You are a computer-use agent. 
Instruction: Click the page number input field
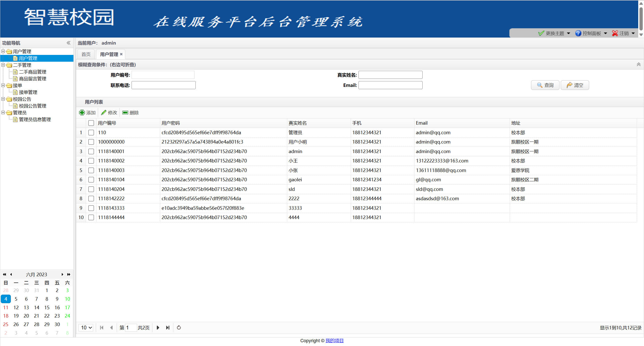131,328
